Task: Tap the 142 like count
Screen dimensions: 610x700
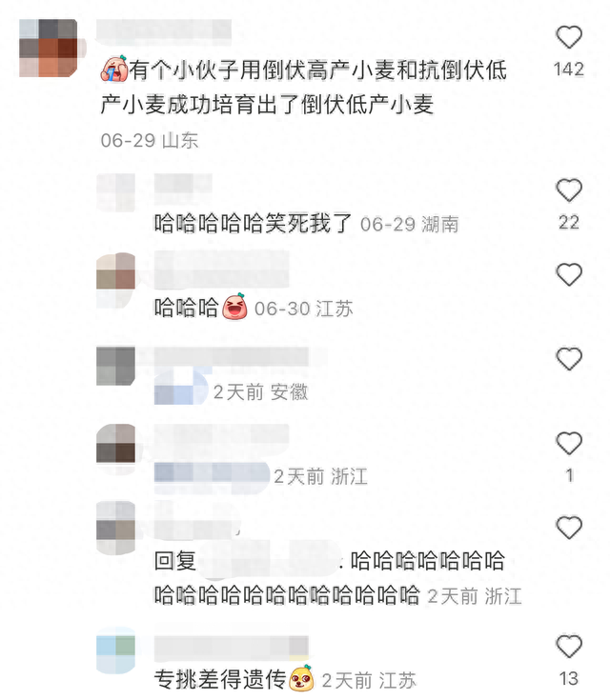Action: (569, 70)
